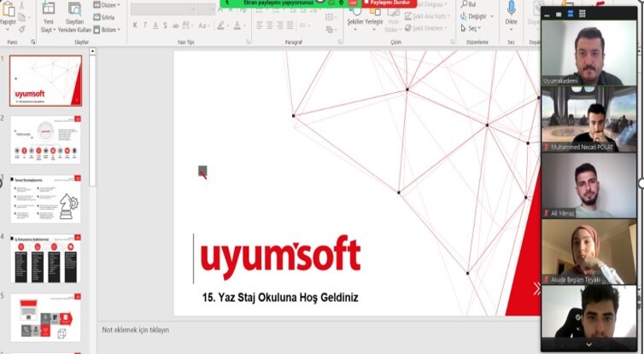Click the Cut scissors icon
The width and height of the screenshot is (644, 354).
[21, 6]
